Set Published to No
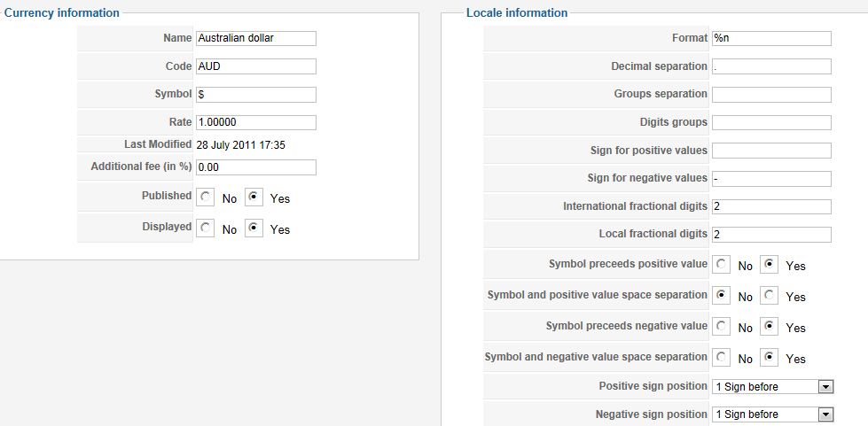 click(x=206, y=198)
